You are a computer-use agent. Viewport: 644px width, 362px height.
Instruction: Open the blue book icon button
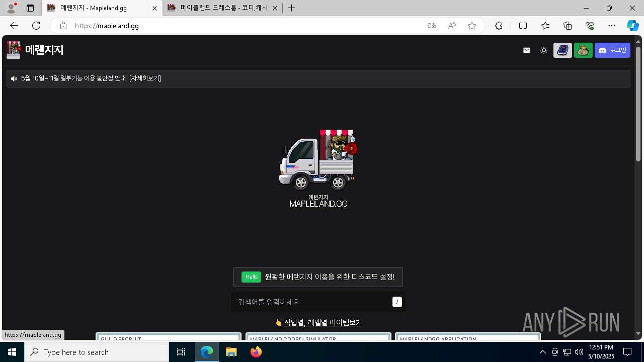coord(562,50)
